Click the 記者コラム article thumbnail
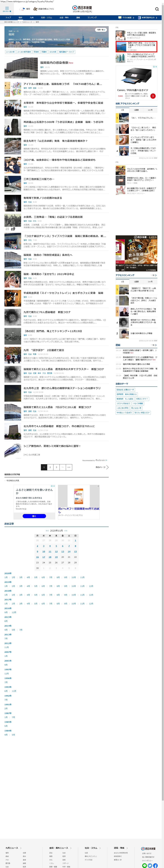 [13, 184]
